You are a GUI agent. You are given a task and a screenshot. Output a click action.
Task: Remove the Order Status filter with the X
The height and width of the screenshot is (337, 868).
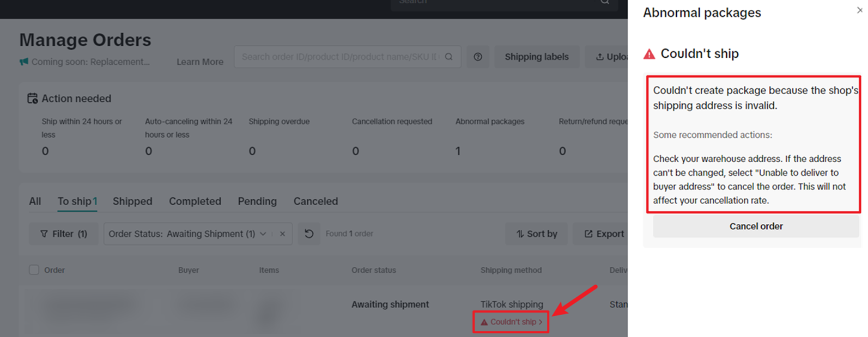click(x=282, y=234)
